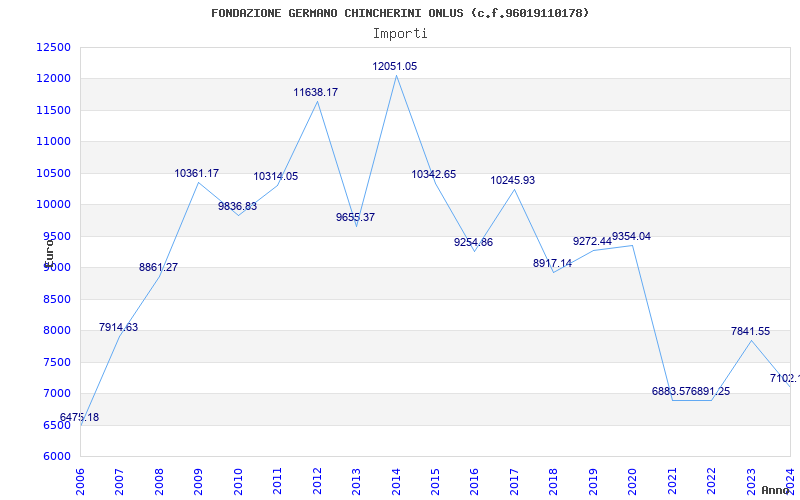Screen dimensions: 800x500
Task: Click the 8000 y-axis tick label
Action: point(56,331)
